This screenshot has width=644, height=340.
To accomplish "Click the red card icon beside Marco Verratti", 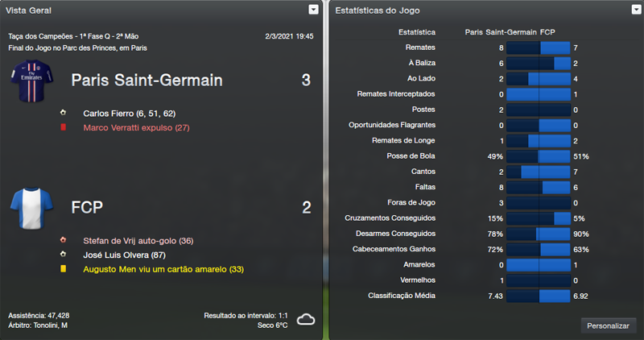I will 63,127.
